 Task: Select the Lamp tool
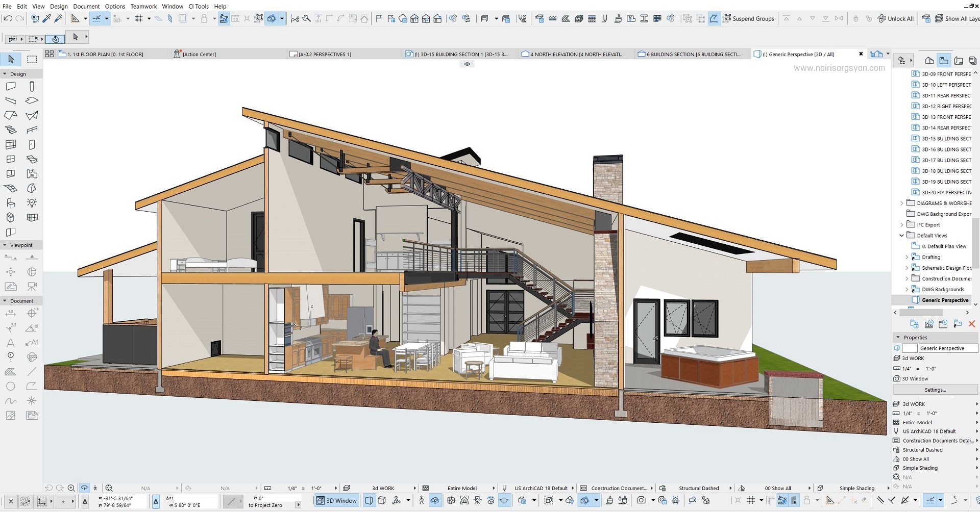pos(32,202)
